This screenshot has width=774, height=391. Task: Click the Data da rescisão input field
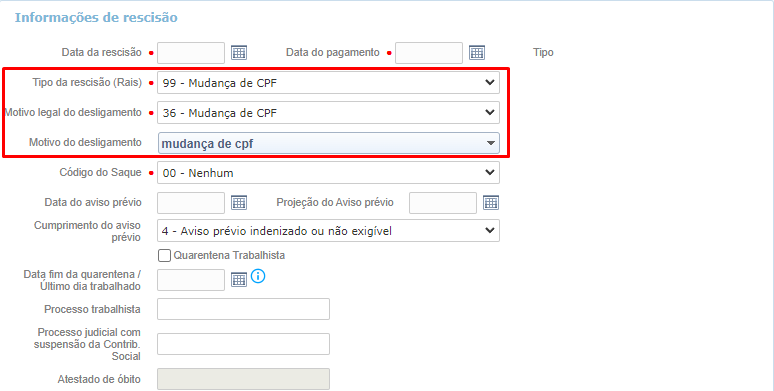pyautogui.click(x=191, y=53)
